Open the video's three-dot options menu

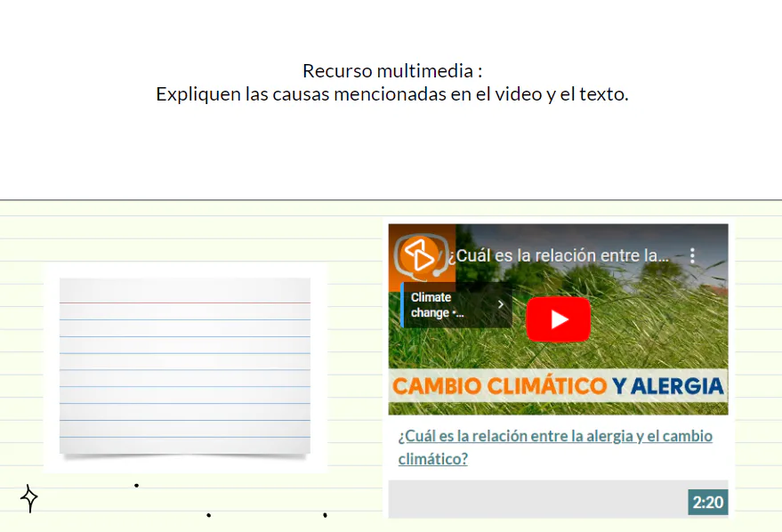coord(693,256)
